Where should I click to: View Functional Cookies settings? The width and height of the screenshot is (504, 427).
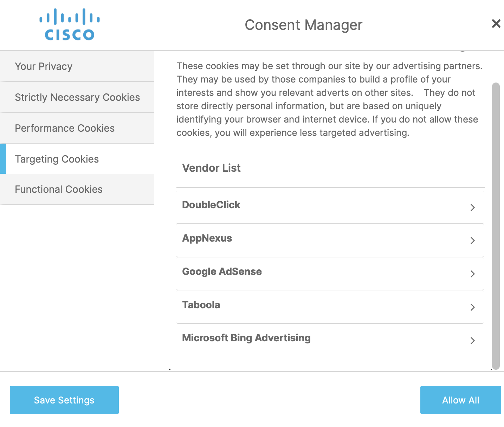pyautogui.click(x=58, y=189)
